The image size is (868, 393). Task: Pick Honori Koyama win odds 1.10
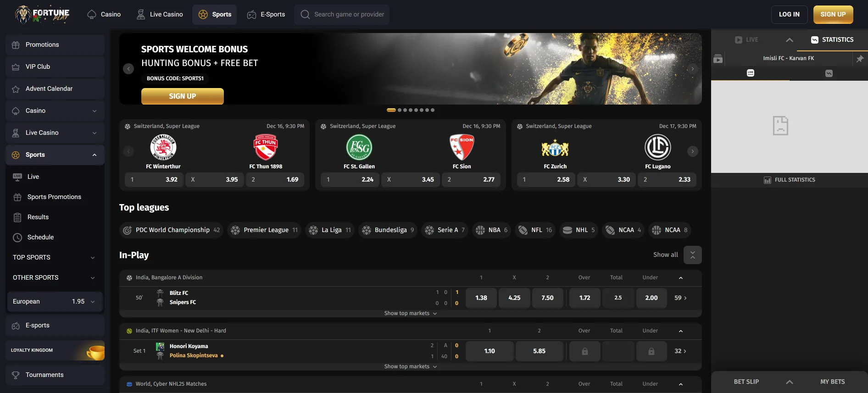tap(490, 351)
